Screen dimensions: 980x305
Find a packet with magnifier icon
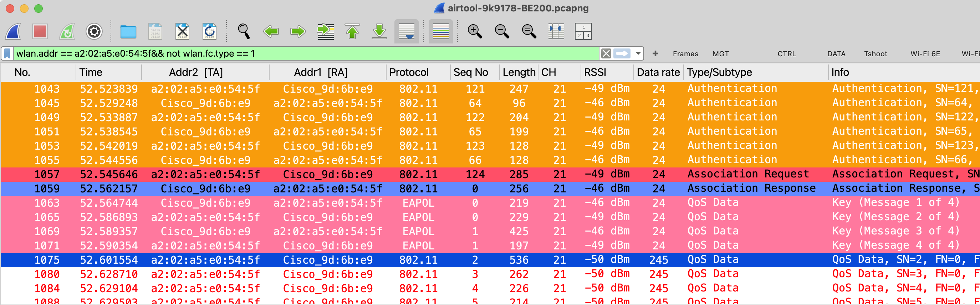coord(244,32)
